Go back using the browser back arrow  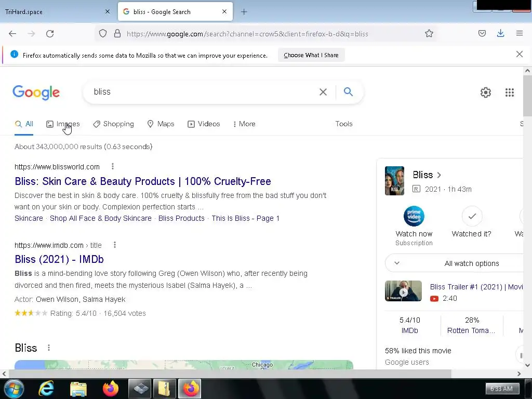(12, 34)
